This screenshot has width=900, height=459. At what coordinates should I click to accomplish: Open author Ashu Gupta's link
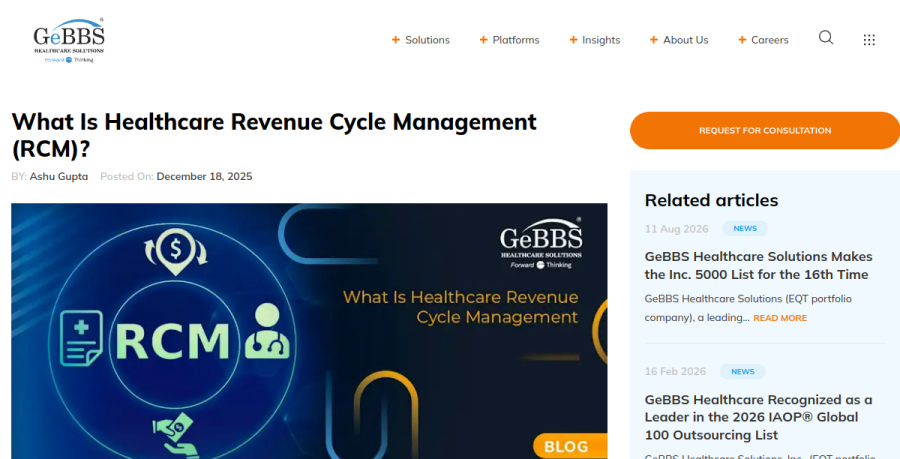[59, 177]
